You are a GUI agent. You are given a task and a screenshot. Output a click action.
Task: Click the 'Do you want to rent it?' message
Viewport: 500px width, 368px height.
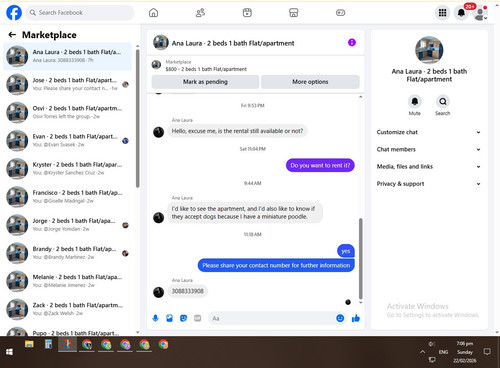(320, 165)
